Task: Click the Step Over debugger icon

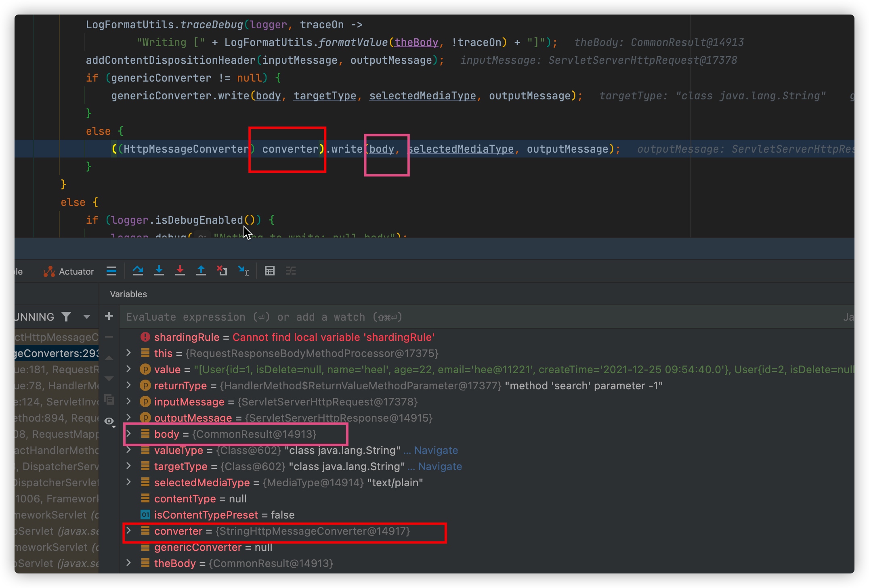Action: pyautogui.click(x=138, y=271)
